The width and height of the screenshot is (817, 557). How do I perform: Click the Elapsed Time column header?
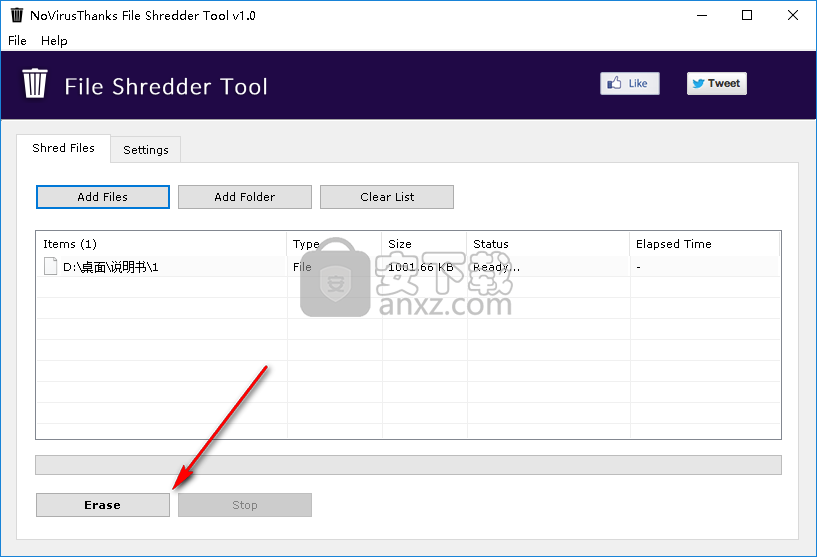[x=704, y=244]
